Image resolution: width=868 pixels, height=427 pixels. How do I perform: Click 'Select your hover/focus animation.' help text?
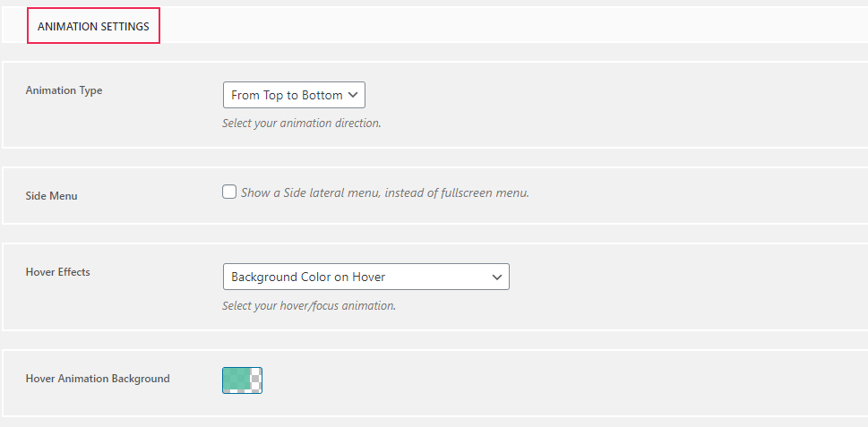click(x=309, y=306)
